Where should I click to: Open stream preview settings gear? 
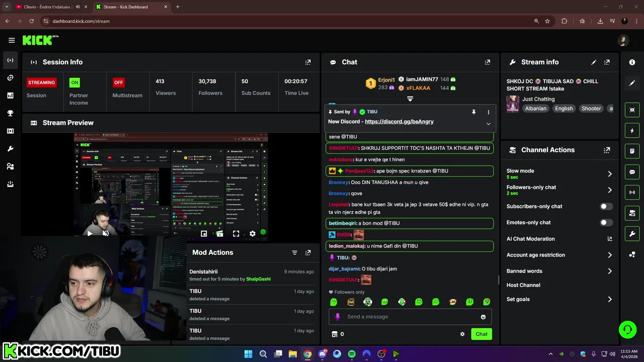pos(253,233)
